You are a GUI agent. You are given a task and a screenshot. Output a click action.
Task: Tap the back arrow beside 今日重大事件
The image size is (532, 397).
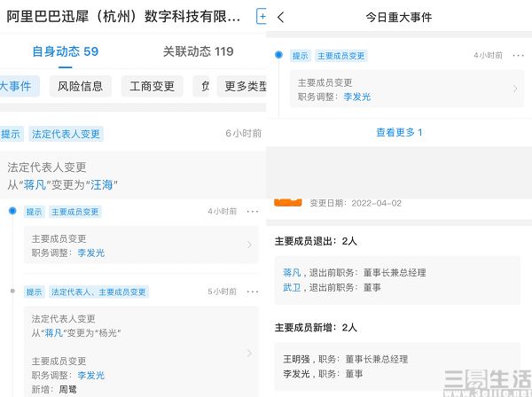280,17
